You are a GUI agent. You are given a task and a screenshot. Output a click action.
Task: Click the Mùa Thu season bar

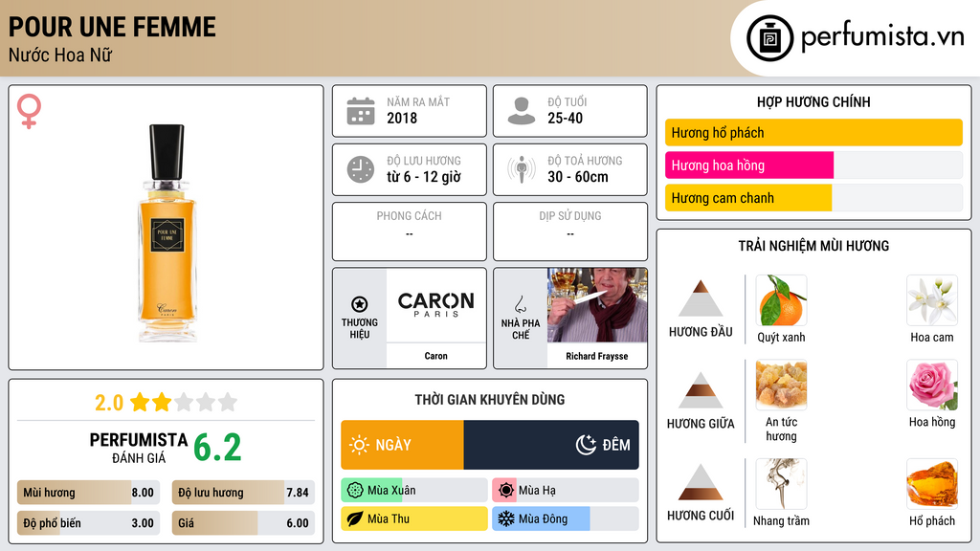(x=413, y=518)
